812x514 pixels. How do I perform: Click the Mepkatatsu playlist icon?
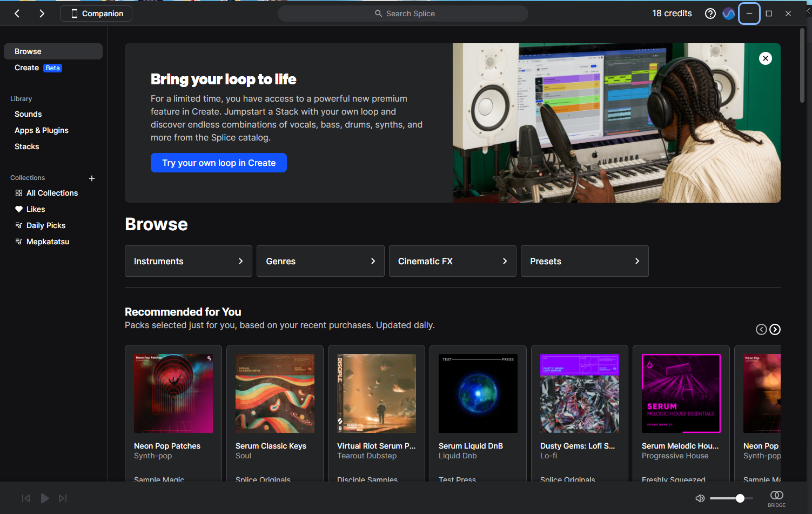click(19, 242)
